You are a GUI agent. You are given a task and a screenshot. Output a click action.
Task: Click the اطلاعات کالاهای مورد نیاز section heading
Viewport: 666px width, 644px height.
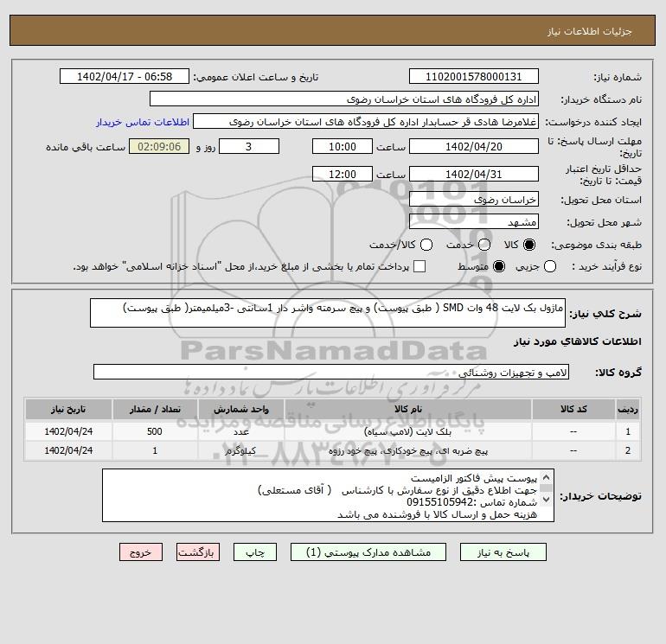[578, 341]
